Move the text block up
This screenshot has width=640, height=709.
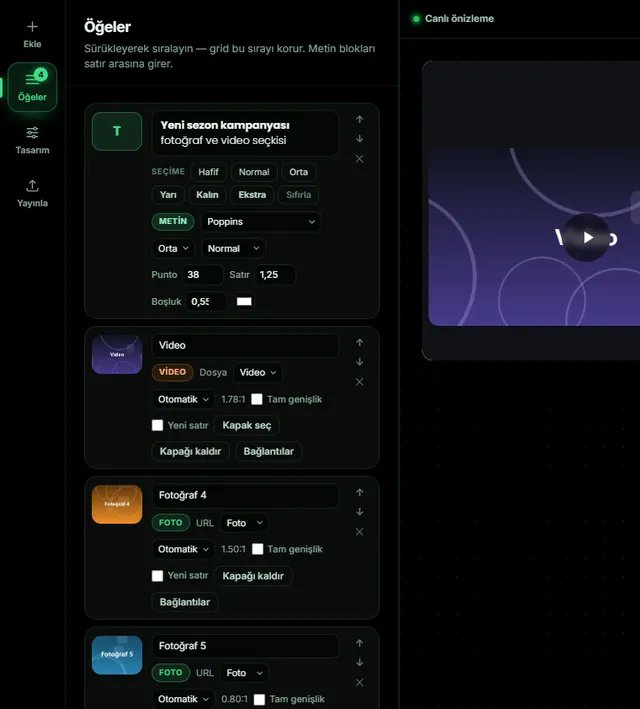pyautogui.click(x=360, y=119)
